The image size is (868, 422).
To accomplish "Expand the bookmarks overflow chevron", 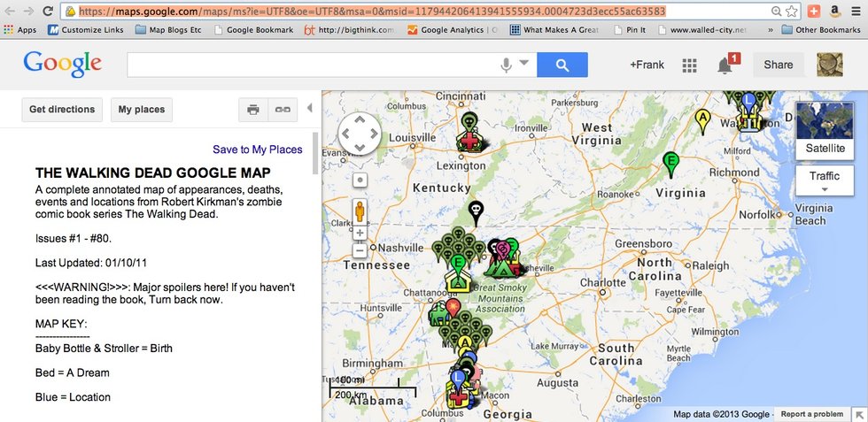I will pyautogui.click(x=771, y=30).
